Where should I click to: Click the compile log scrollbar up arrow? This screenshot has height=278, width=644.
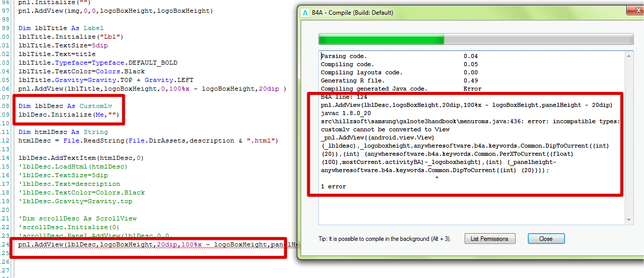coord(630,55)
